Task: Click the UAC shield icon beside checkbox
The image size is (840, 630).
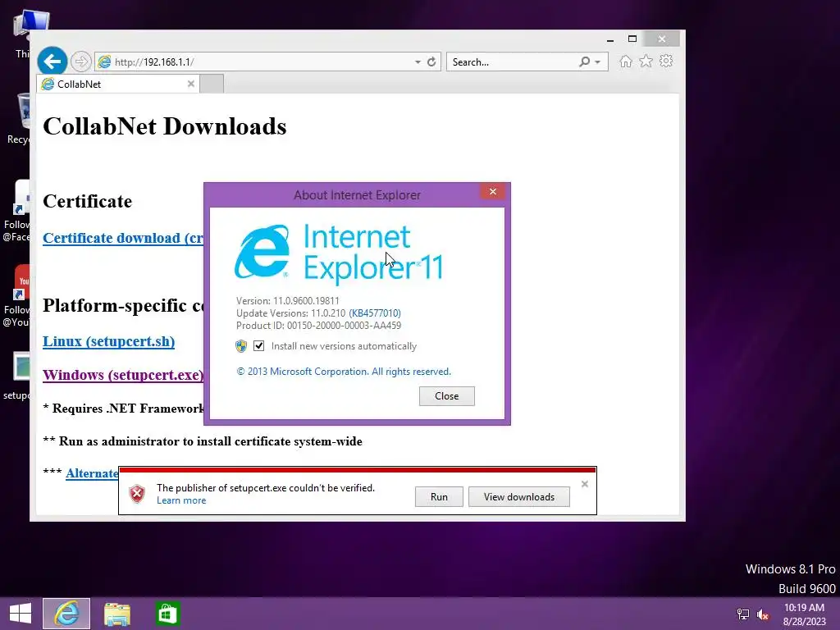Action: (x=241, y=346)
